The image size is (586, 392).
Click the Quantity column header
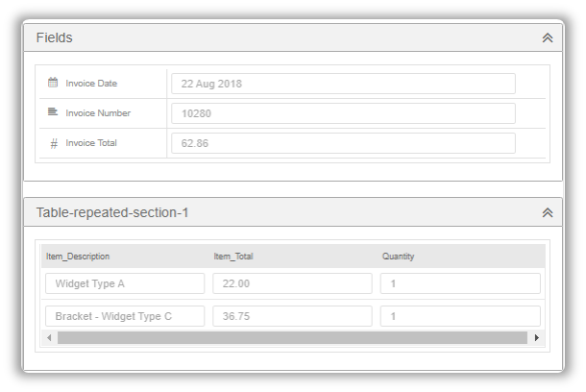[x=398, y=257]
